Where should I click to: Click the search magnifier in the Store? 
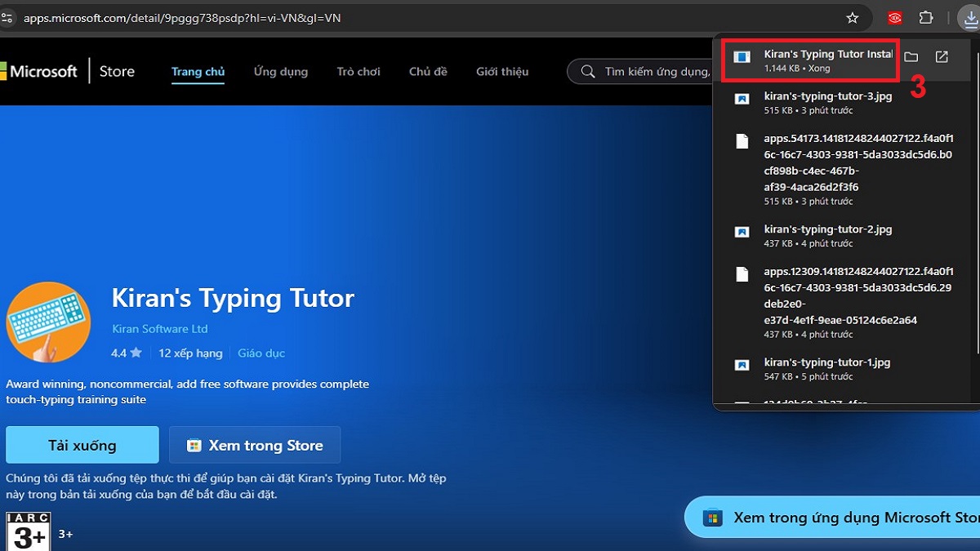[587, 71]
